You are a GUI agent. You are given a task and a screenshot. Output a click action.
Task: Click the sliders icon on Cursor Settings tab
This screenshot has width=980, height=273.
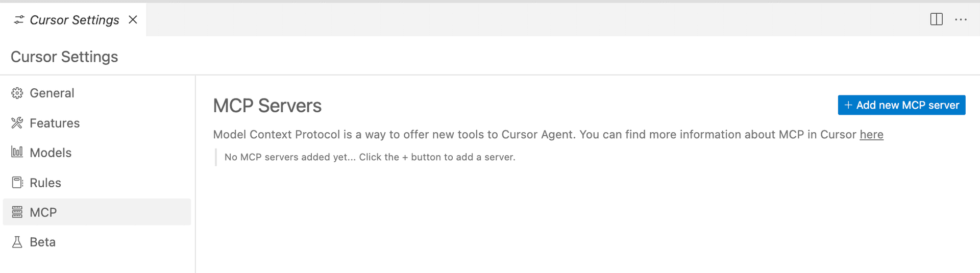[x=19, y=20]
